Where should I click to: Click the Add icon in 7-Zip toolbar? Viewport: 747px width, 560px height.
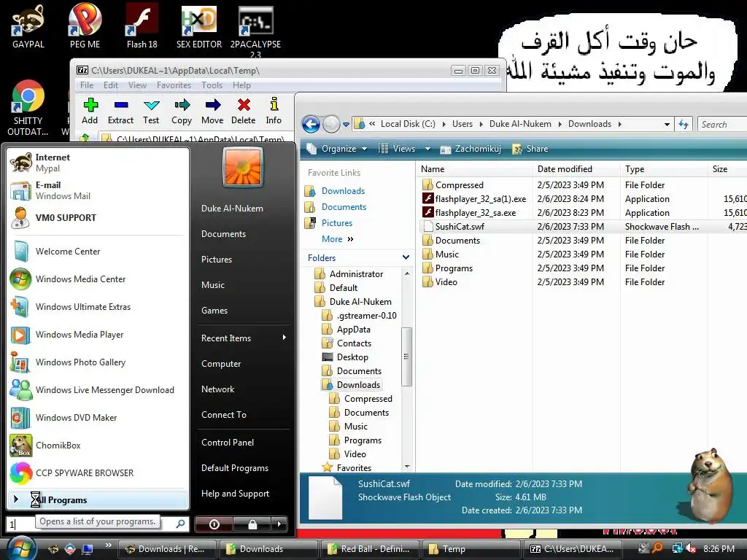[x=90, y=104]
